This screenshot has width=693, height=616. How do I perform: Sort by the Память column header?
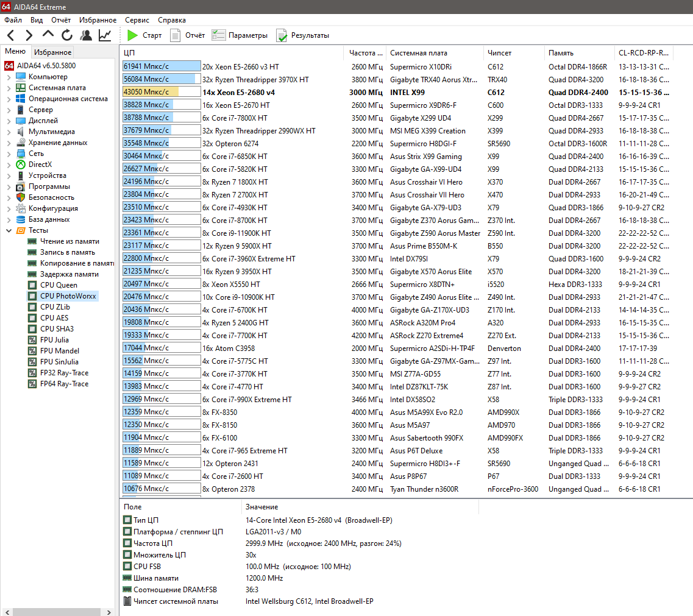pos(580,52)
